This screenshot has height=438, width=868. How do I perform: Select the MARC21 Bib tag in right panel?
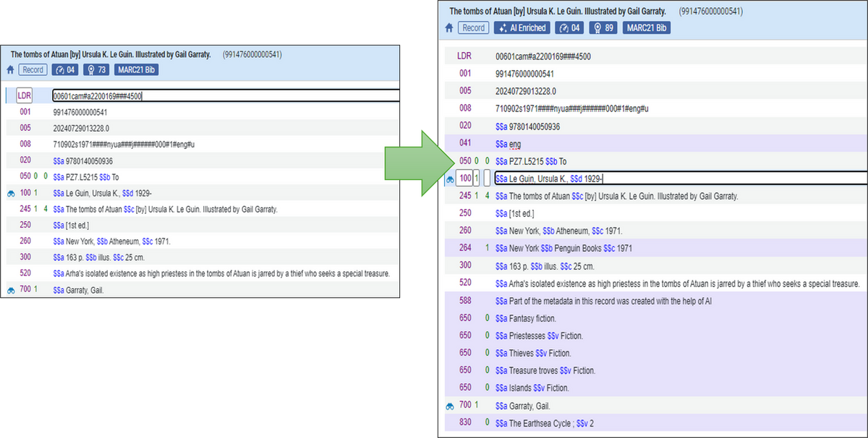tap(646, 28)
